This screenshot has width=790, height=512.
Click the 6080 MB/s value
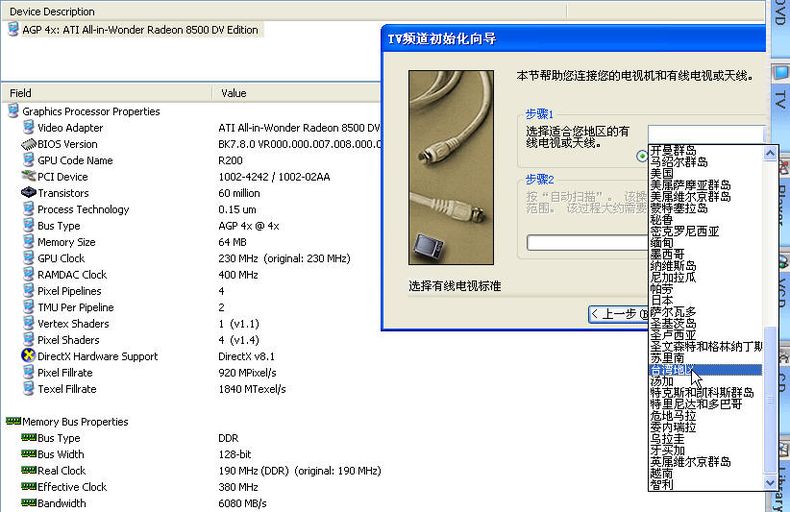tap(242, 503)
